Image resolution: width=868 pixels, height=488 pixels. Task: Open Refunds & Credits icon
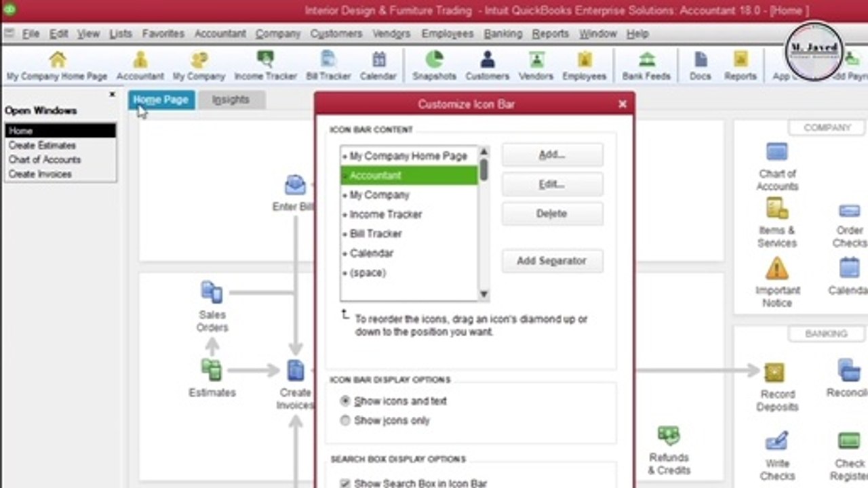(669, 451)
